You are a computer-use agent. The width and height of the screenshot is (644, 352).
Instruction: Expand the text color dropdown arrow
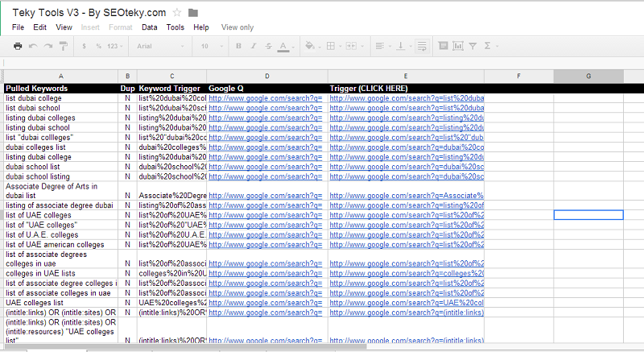tap(294, 47)
